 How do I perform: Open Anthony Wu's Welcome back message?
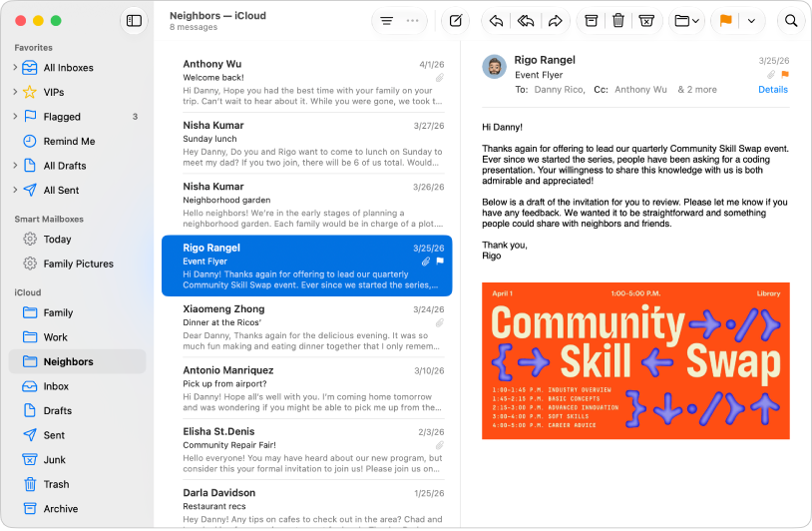pos(307,82)
